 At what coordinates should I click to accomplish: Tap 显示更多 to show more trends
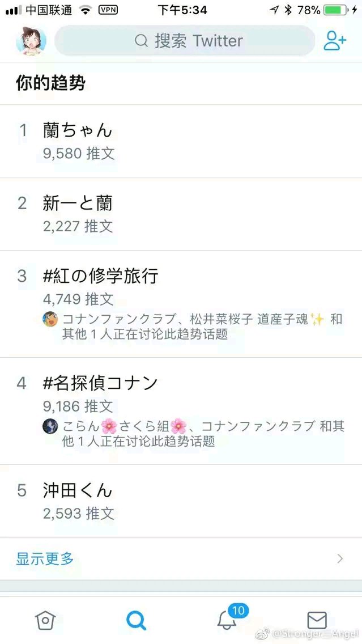tap(45, 558)
